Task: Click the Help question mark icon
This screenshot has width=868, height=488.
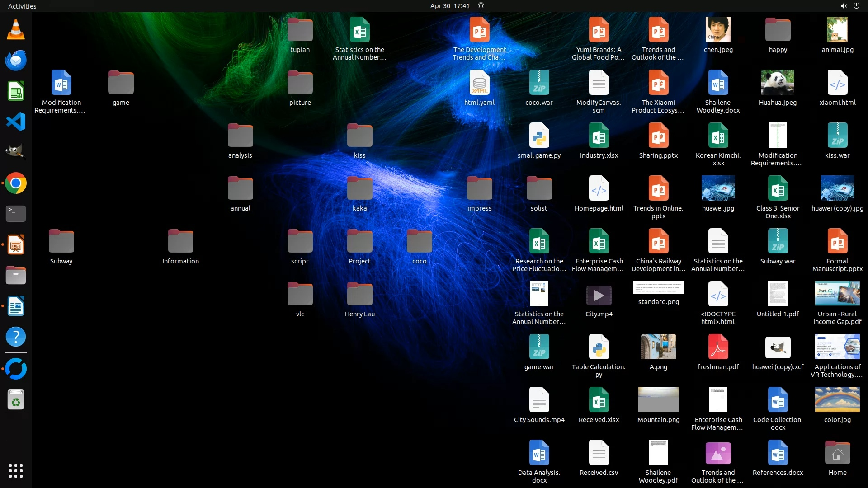Action: pos(16,337)
